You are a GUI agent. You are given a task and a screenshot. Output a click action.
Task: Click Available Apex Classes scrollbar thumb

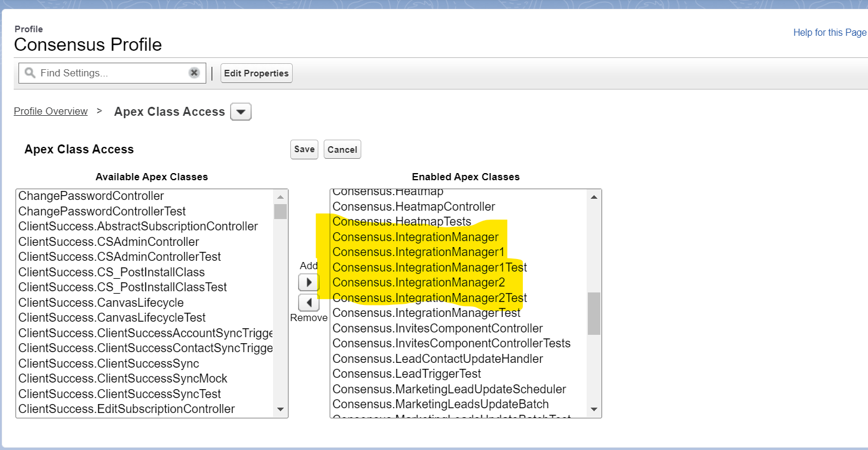click(x=280, y=211)
